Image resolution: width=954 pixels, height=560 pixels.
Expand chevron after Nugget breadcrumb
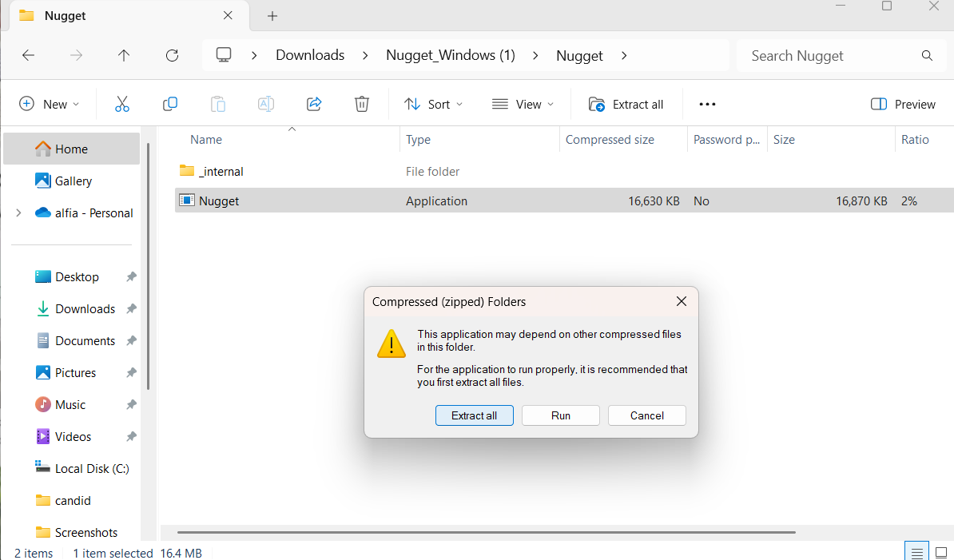click(624, 55)
